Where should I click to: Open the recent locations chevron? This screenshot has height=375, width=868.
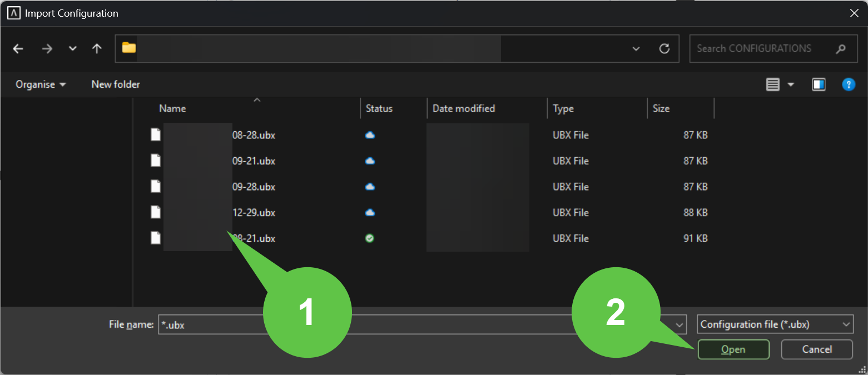[x=72, y=49]
